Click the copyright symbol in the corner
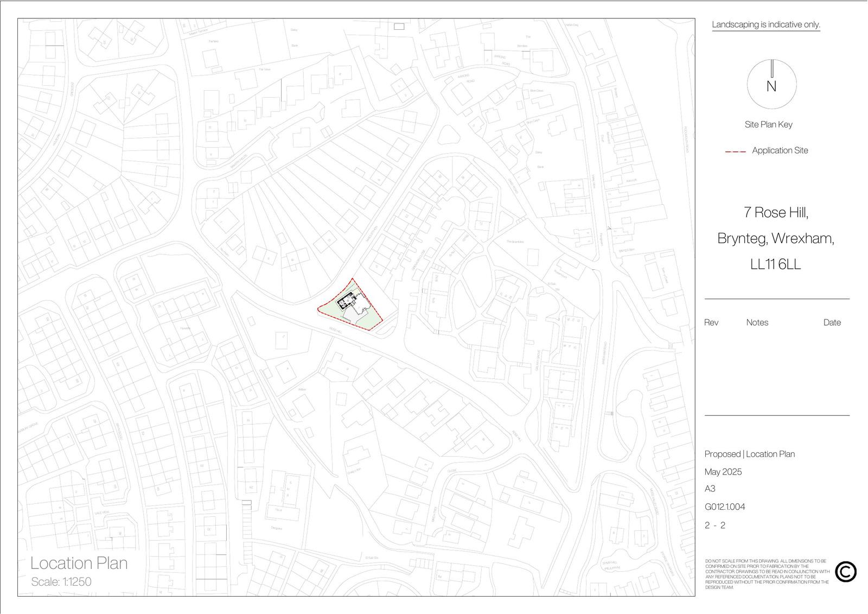The image size is (868, 614). (845, 572)
